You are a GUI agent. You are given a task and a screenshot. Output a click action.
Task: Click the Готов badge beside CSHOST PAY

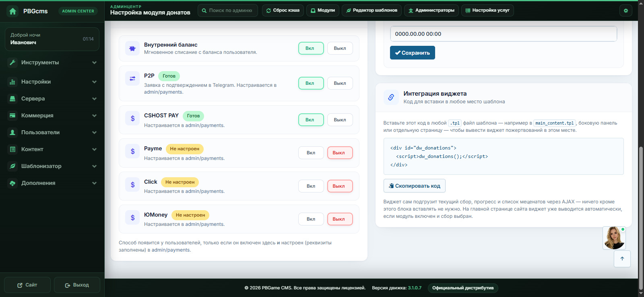193,116
